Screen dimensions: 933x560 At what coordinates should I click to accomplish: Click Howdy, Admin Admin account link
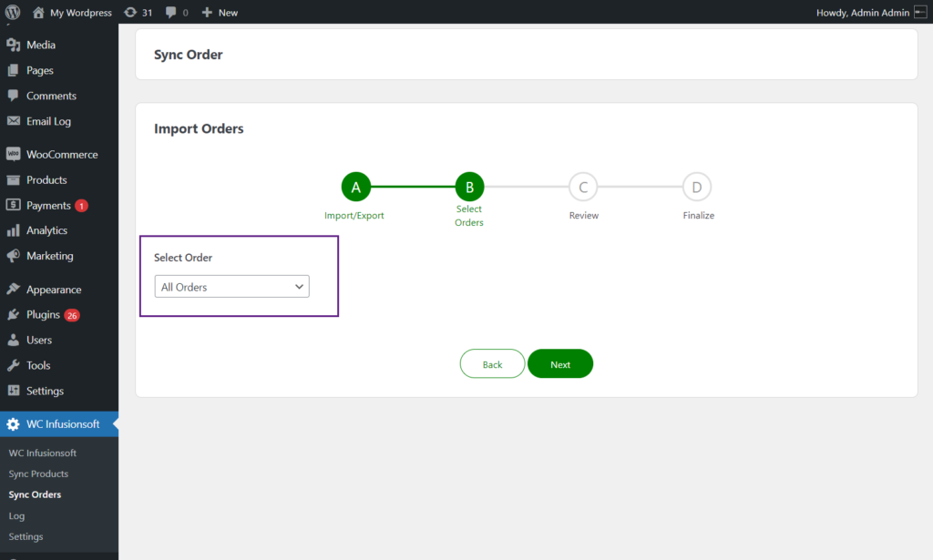[x=863, y=13]
